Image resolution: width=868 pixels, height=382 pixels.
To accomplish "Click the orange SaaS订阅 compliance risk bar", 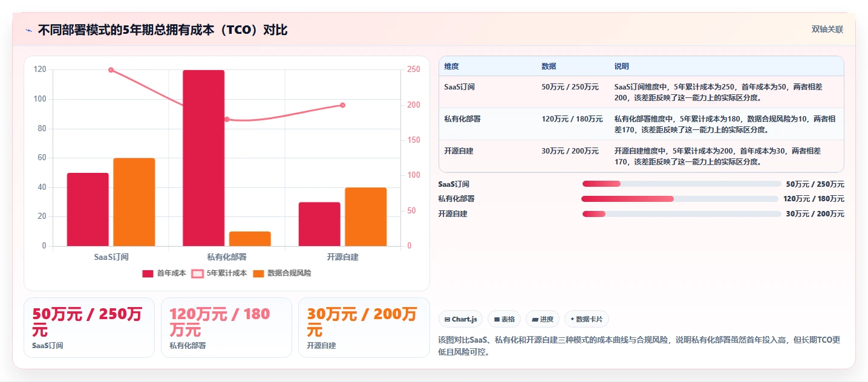I will pyautogui.click(x=134, y=202).
